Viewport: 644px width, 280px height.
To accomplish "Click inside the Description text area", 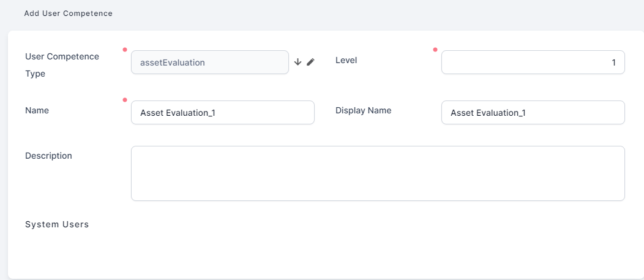I will click(377, 173).
